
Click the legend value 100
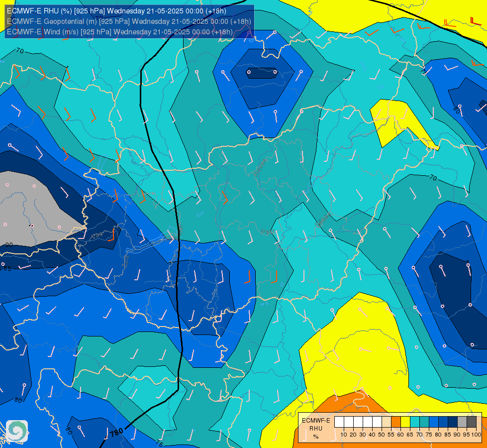[476, 435]
